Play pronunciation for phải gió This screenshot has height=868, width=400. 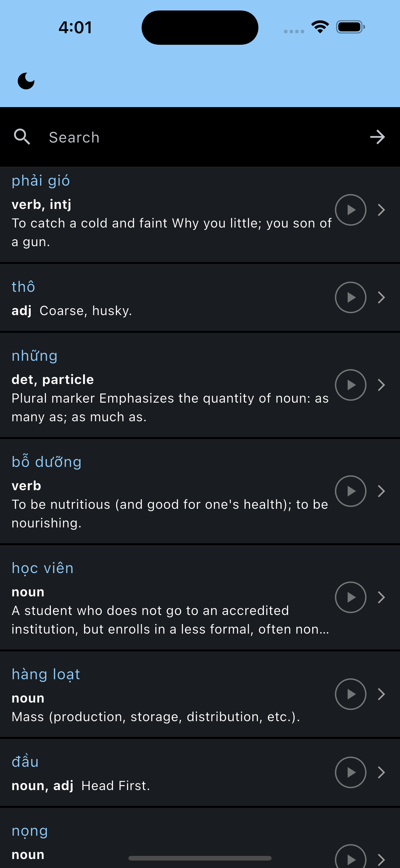[x=350, y=210]
